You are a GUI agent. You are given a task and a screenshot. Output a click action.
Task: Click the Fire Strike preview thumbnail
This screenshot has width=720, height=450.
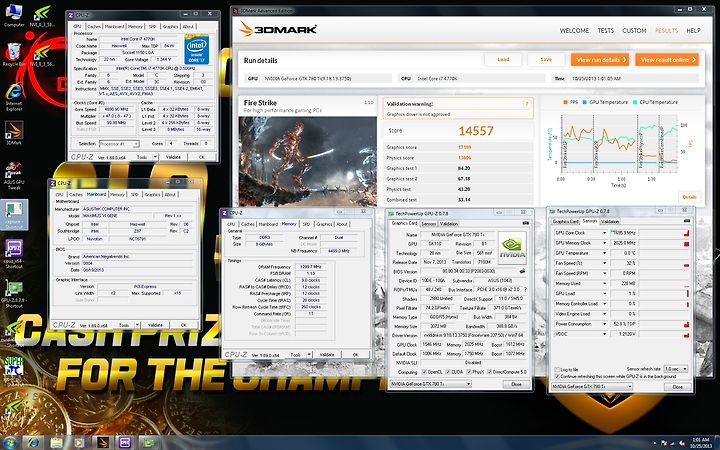tap(308, 161)
